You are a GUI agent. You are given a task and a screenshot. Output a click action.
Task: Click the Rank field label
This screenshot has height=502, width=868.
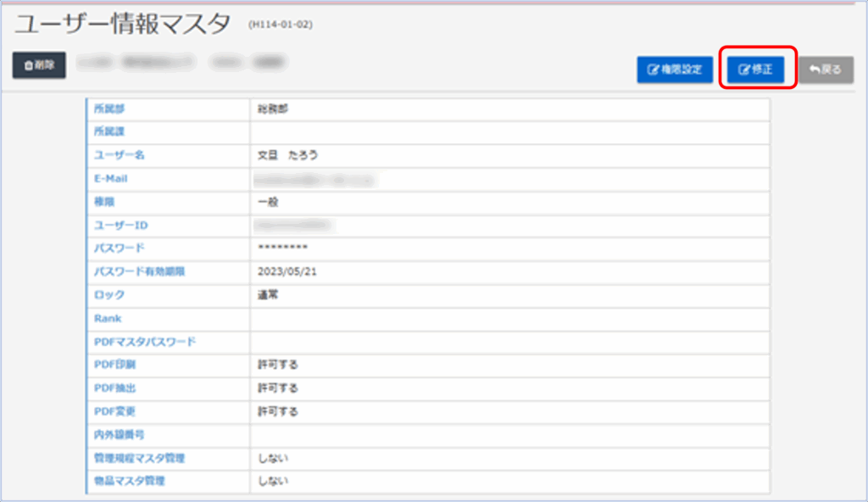point(108,319)
